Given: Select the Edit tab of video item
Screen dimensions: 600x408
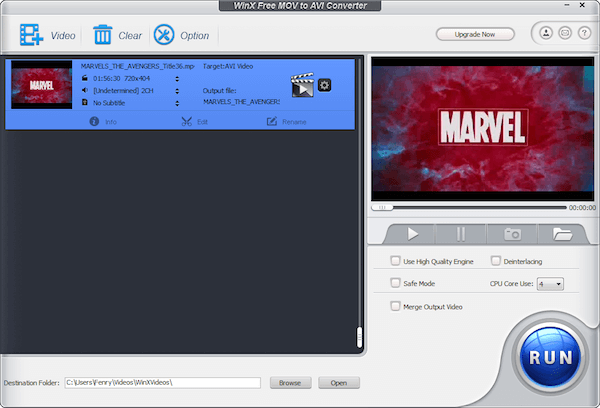Looking at the screenshot, I should coord(193,122).
